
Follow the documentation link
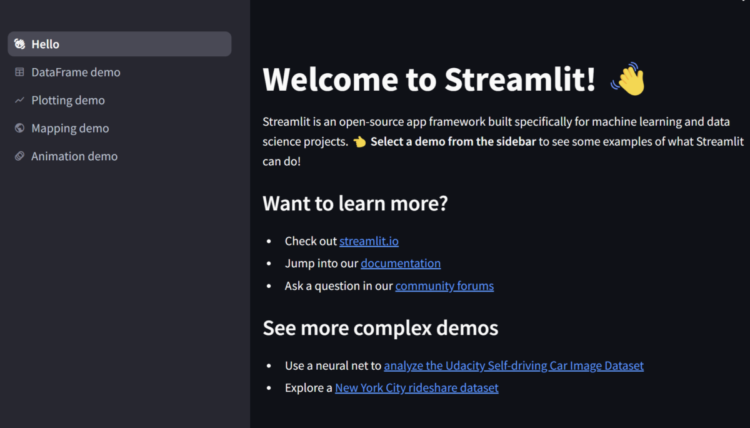pyautogui.click(x=401, y=263)
